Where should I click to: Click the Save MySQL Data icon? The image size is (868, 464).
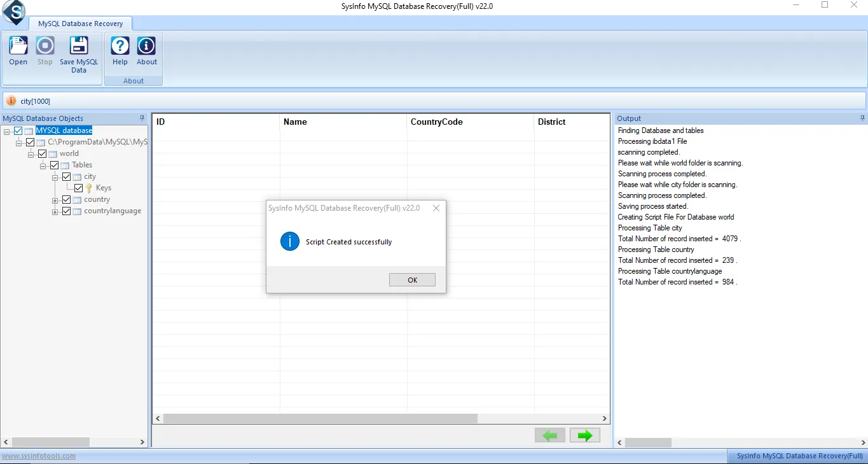tap(79, 46)
